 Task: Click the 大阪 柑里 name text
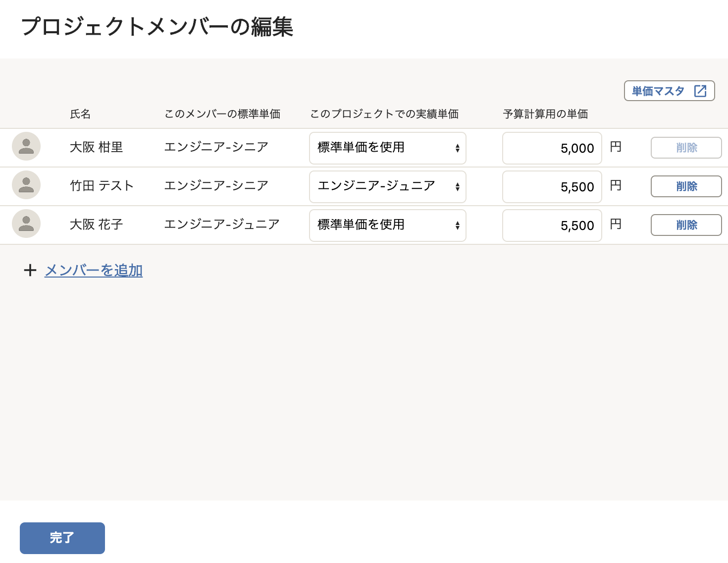click(x=96, y=147)
